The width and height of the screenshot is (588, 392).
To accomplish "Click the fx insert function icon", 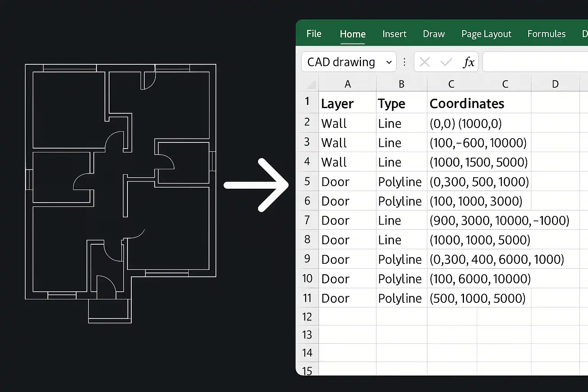I will [469, 62].
